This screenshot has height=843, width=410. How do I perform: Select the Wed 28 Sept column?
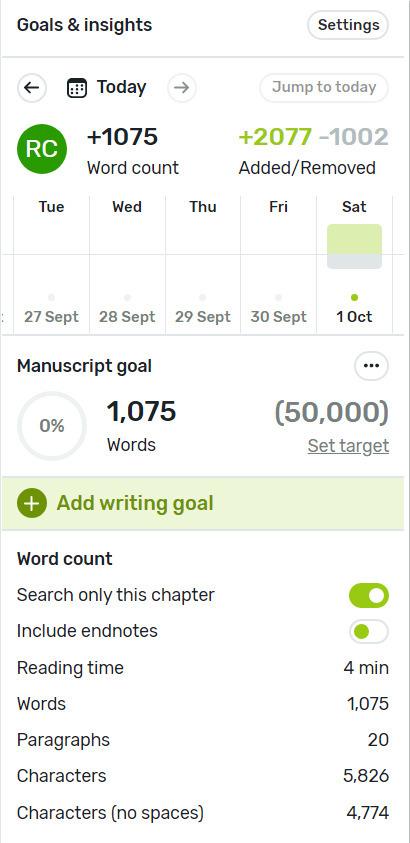click(x=127, y=265)
